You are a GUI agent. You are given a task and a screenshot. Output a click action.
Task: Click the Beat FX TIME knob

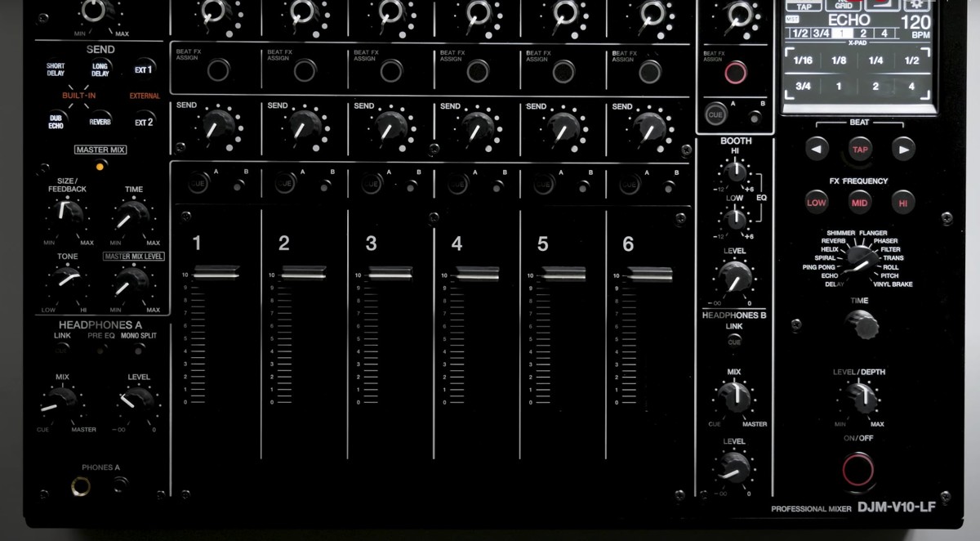pos(861,326)
